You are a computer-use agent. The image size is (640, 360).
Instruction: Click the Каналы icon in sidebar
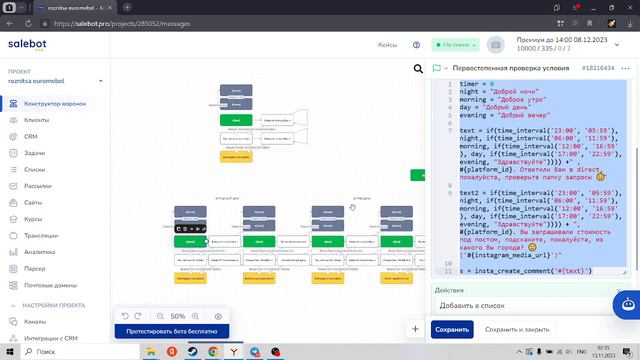[13, 322]
